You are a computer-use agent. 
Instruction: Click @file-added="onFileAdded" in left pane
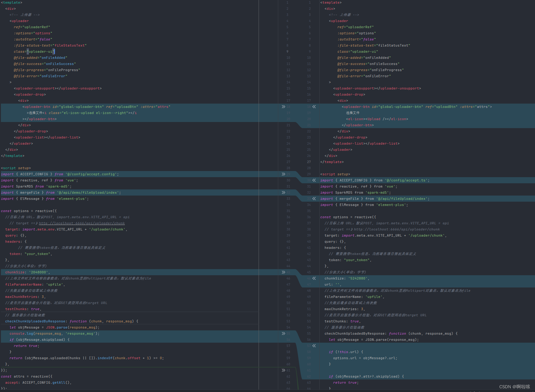click(x=40, y=58)
